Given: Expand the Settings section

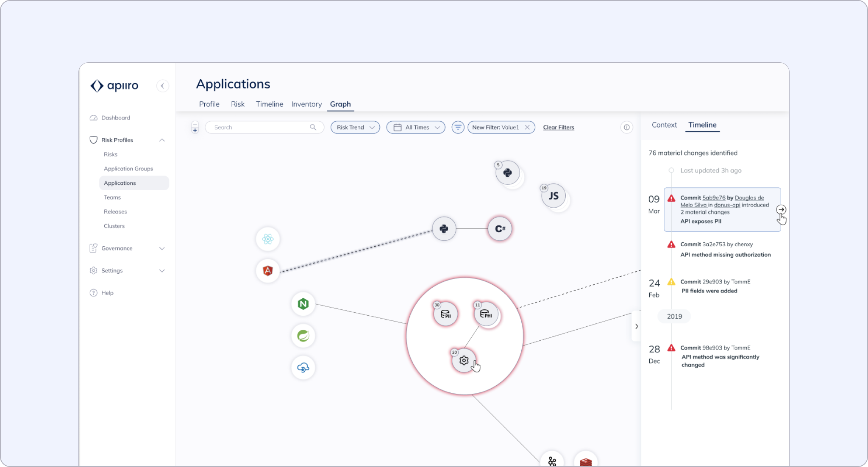Looking at the screenshot, I should point(162,271).
